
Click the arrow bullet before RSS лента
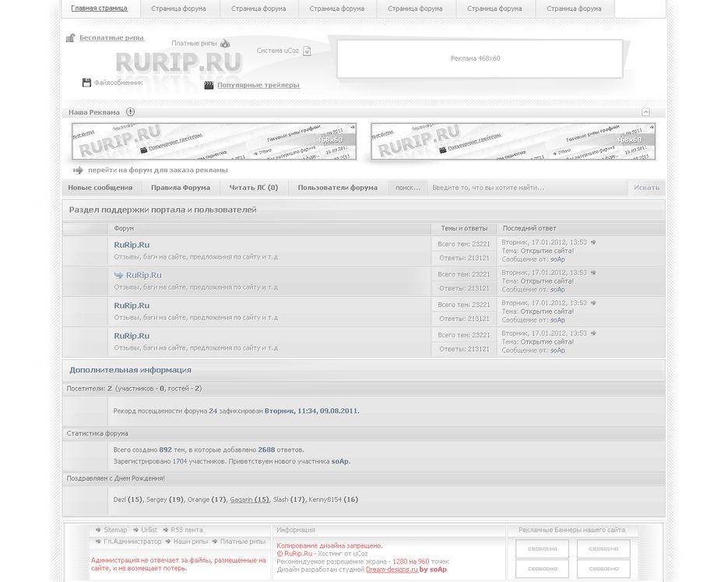(x=165, y=530)
